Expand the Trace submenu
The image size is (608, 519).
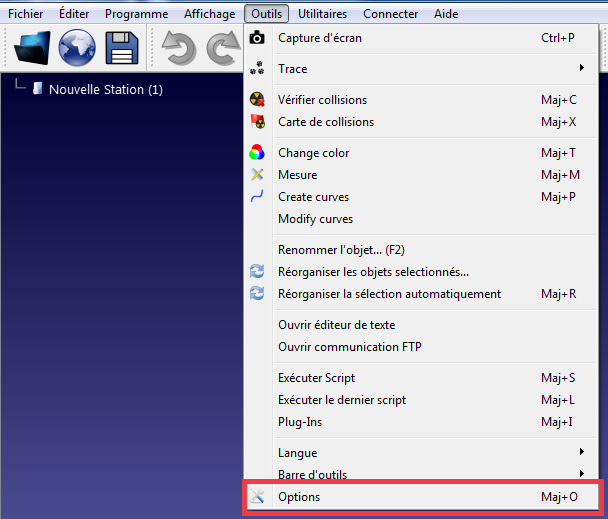421,69
